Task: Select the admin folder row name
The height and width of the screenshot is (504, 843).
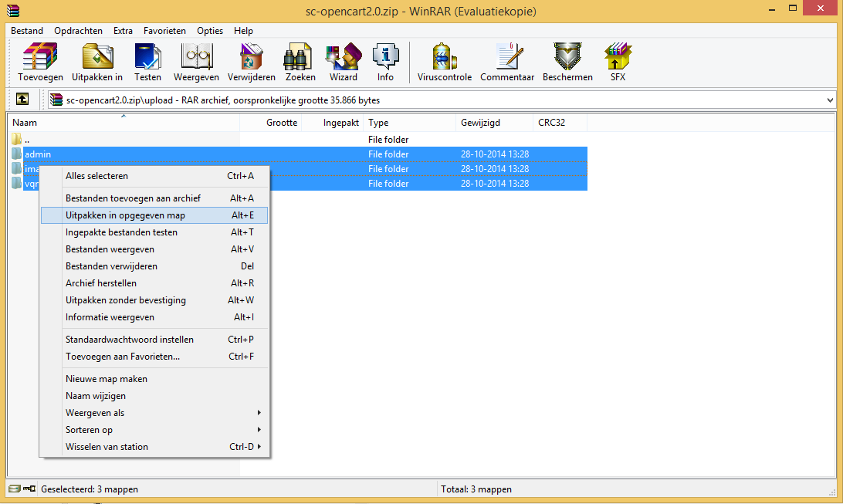Action: [x=38, y=154]
